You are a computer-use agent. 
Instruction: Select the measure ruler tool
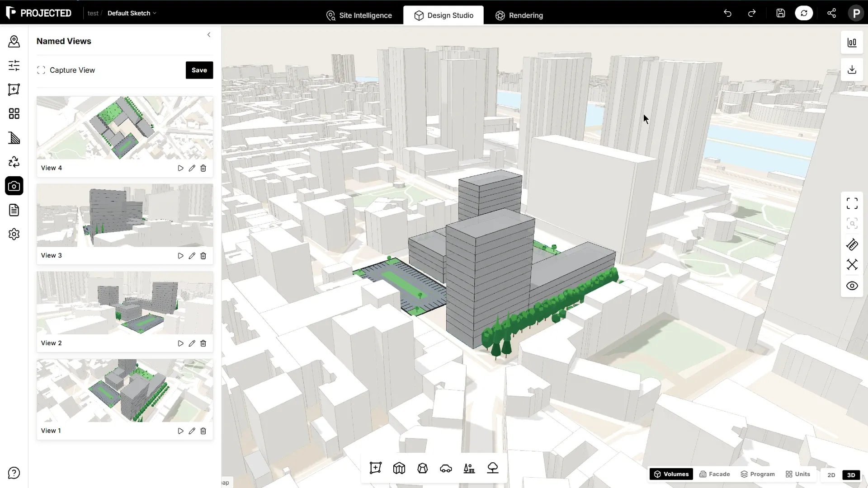[x=852, y=245]
